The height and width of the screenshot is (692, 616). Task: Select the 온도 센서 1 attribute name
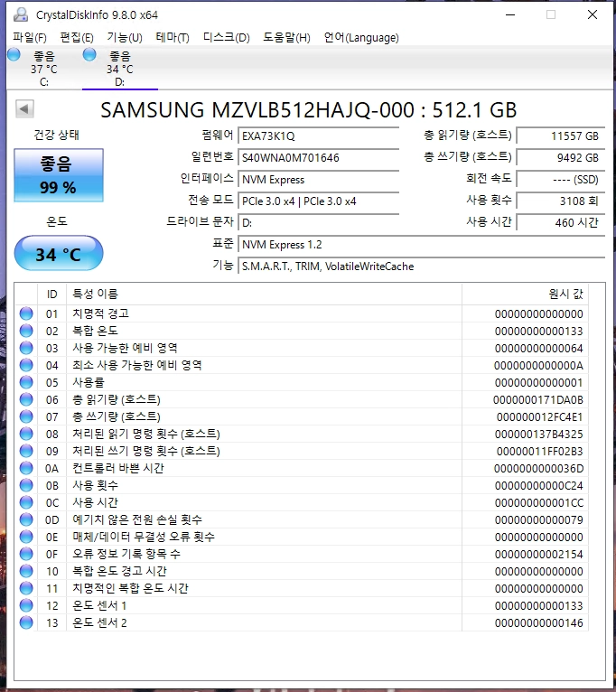(x=99, y=605)
